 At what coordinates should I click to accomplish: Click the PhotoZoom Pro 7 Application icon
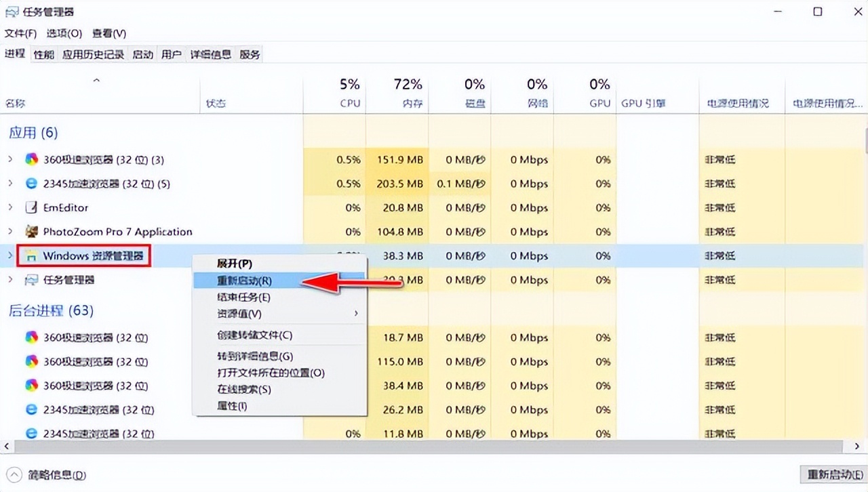coord(31,232)
